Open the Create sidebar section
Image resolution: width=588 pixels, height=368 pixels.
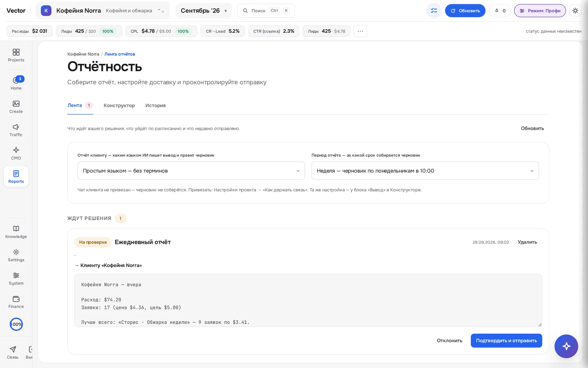point(16,107)
